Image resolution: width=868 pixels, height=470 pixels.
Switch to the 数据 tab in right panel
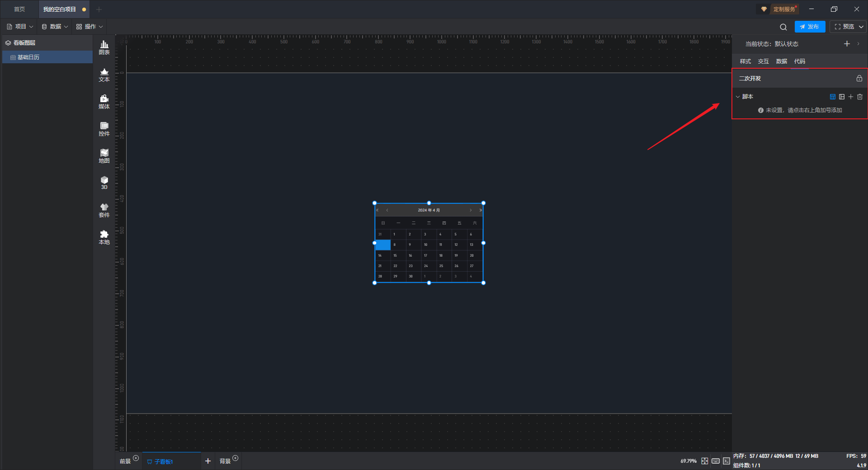point(782,61)
